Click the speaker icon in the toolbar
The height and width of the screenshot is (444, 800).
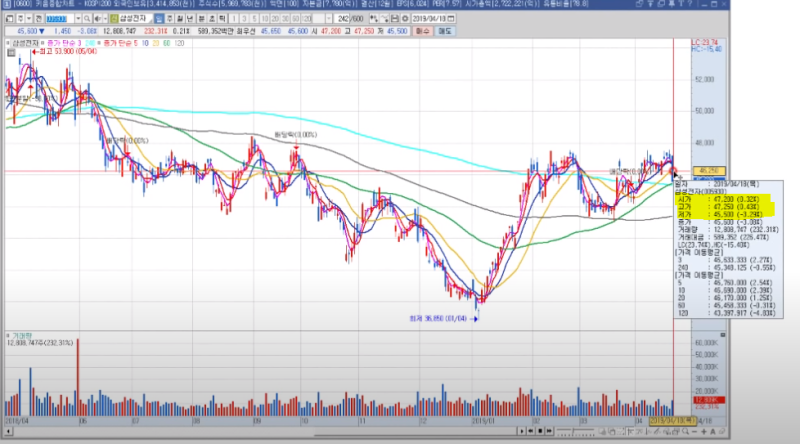pyautogui.click(x=98, y=18)
